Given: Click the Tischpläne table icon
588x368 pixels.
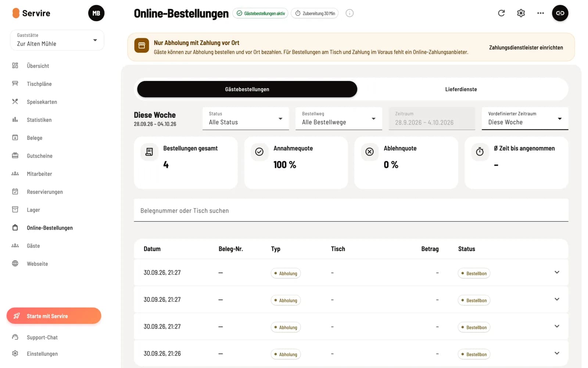Looking at the screenshot, I should click(x=15, y=84).
